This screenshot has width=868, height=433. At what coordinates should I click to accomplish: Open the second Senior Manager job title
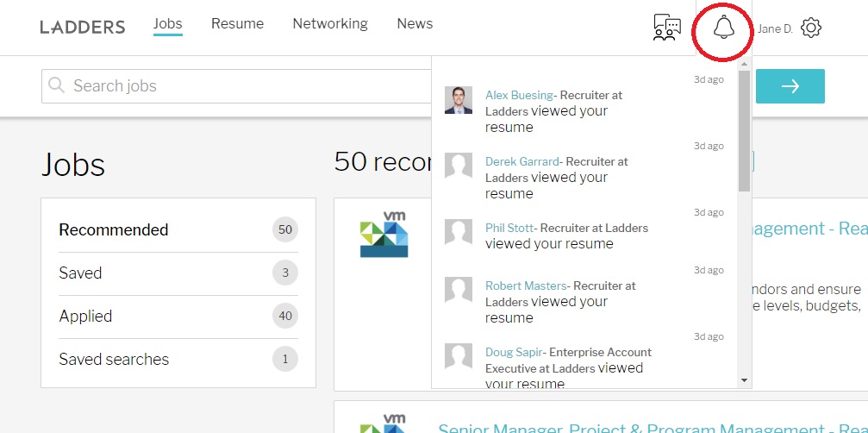point(653,428)
